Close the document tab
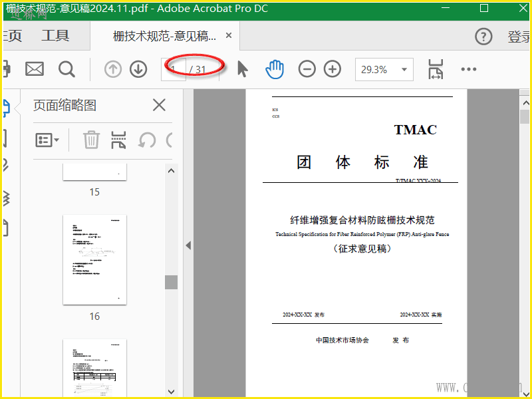 tap(229, 35)
